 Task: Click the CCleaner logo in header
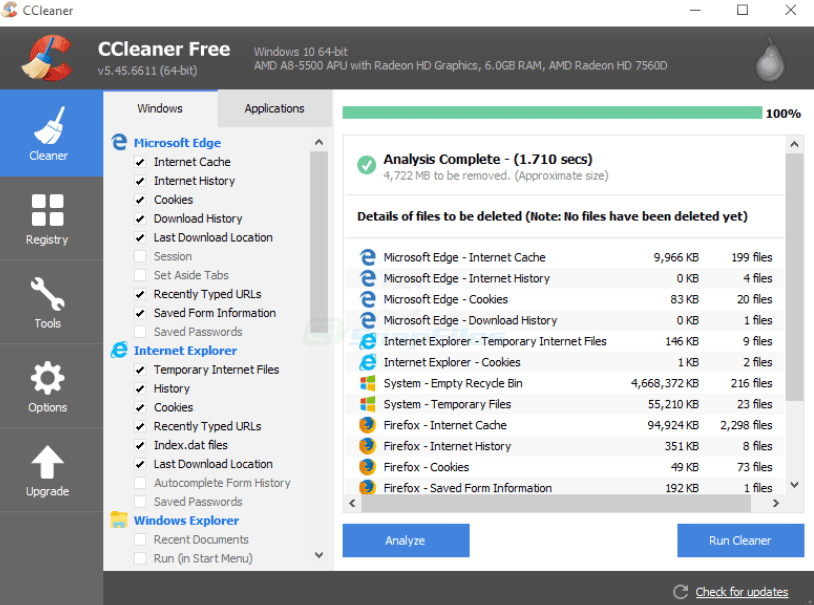[x=46, y=59]
